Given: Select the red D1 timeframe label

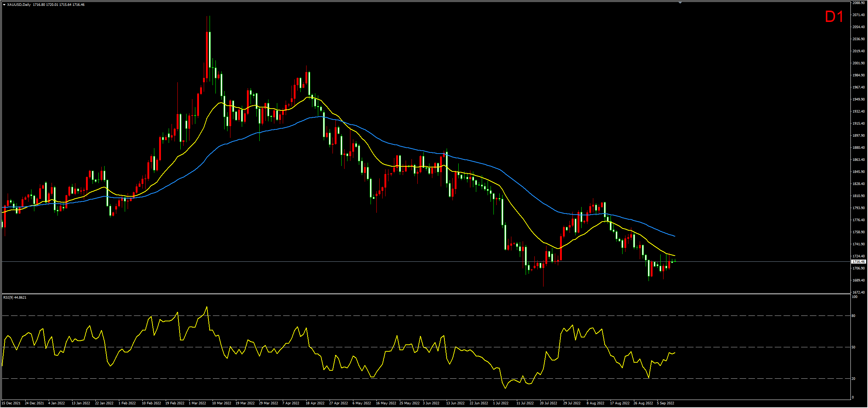Looking at the screenshot, I should point(834,17).
